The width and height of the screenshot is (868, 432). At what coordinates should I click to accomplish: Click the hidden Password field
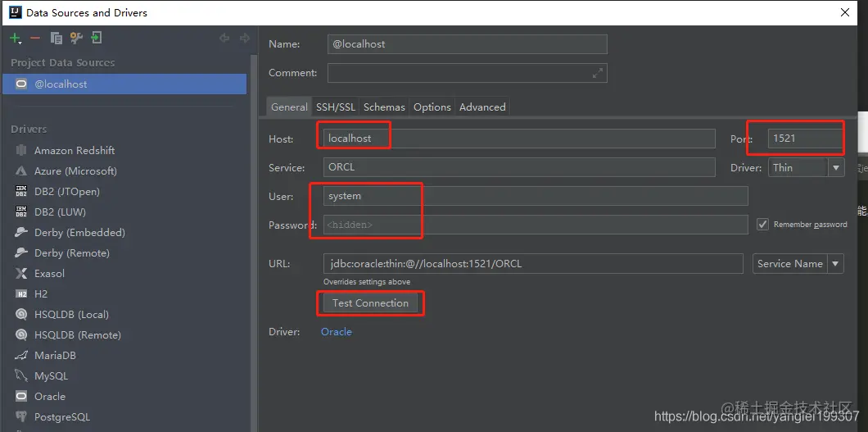[536, 225]
